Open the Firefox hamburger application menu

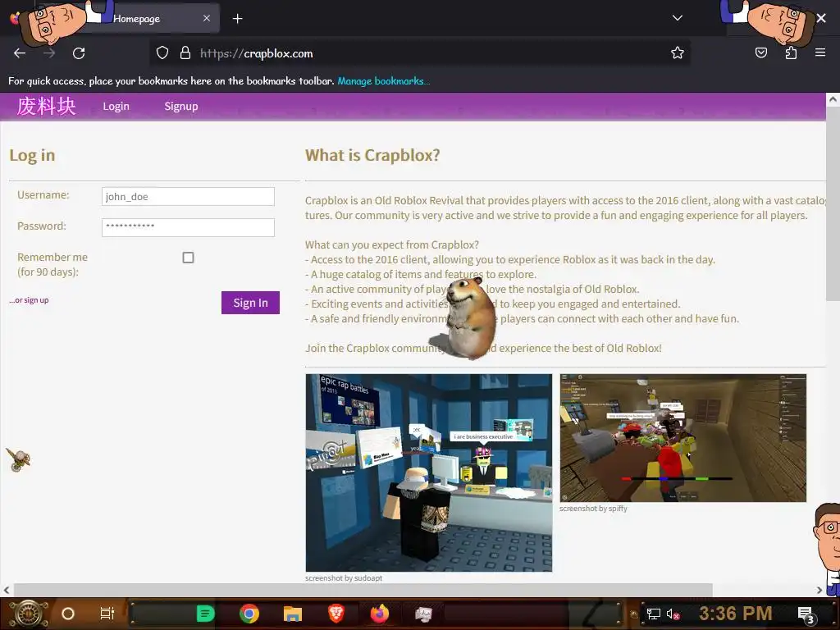click(820, 52)
